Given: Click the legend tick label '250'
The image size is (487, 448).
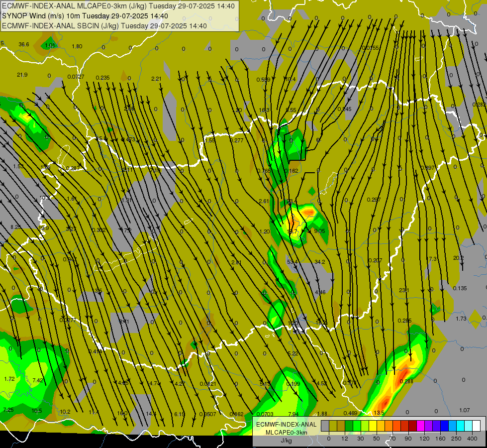Looking at the screenshot, I should 456,439.
